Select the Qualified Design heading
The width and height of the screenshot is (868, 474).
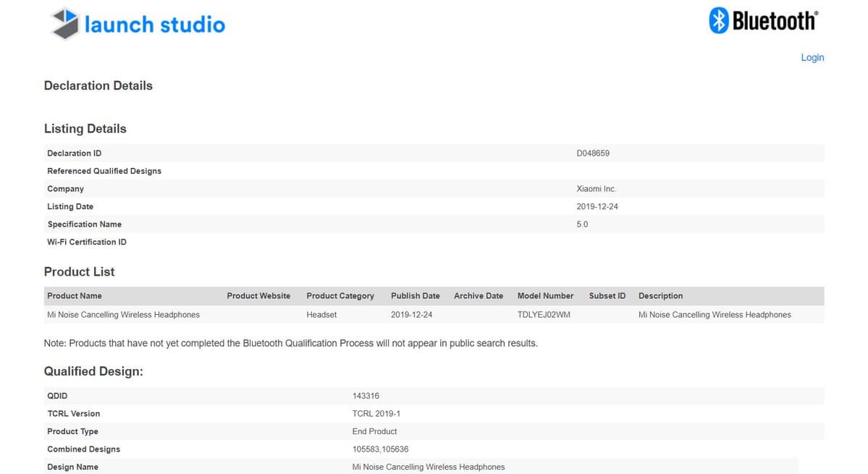pos(93,372)
